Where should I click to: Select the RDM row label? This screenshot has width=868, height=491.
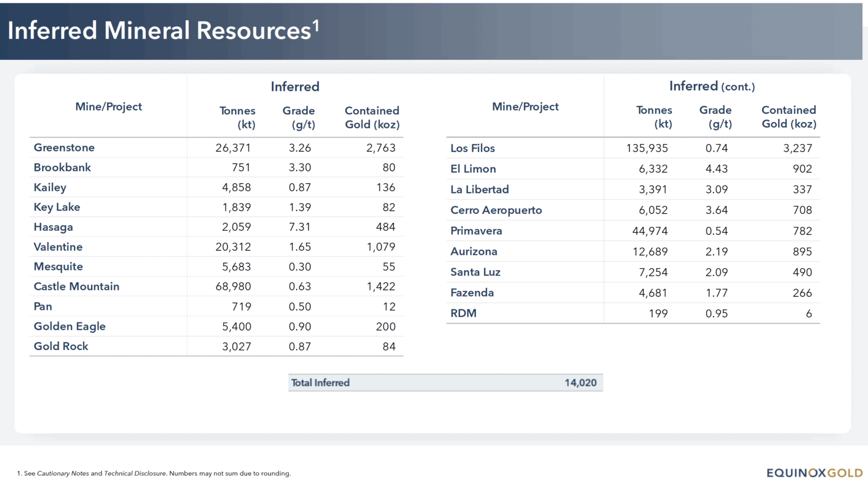coord(463,313)
